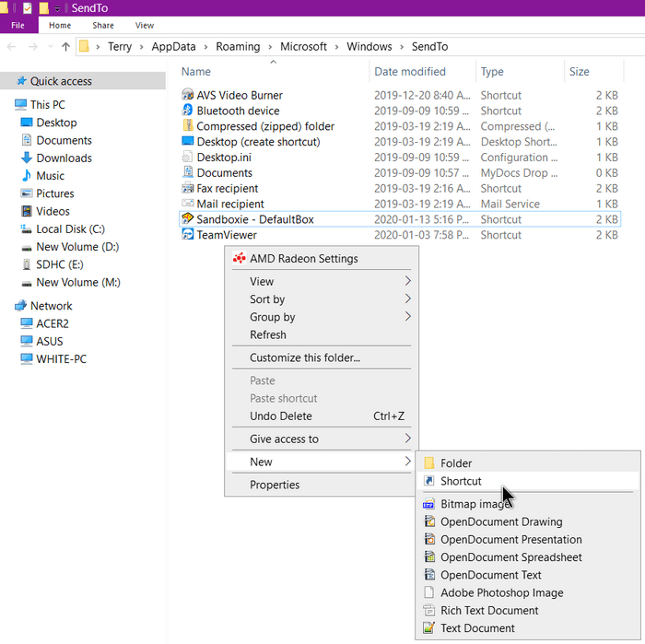Viewport: 645px width, 644px height.
Task: Click the Compressed (zipped) folder icon
Action: click(x=188, y=126)
